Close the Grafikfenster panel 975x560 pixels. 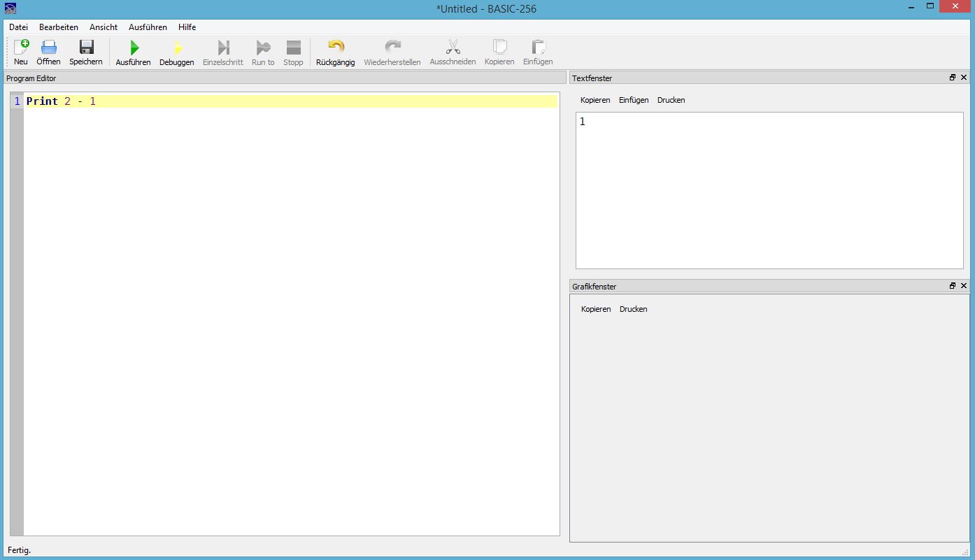(964, 286)
